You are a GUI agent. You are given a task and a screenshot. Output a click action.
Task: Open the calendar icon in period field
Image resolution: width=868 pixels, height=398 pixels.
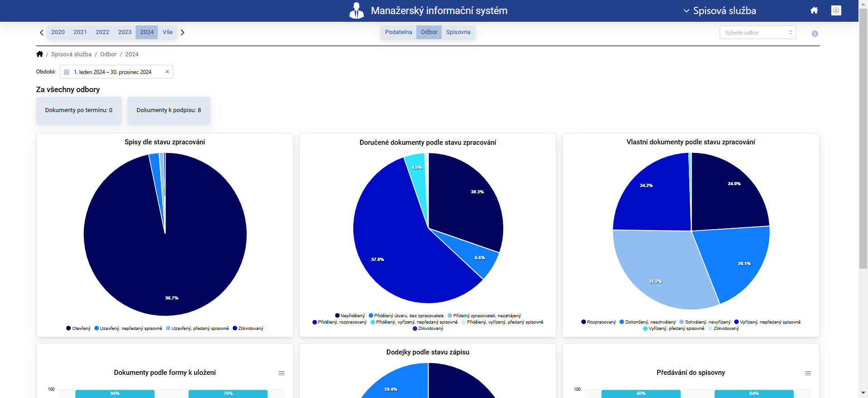(67, 72)
